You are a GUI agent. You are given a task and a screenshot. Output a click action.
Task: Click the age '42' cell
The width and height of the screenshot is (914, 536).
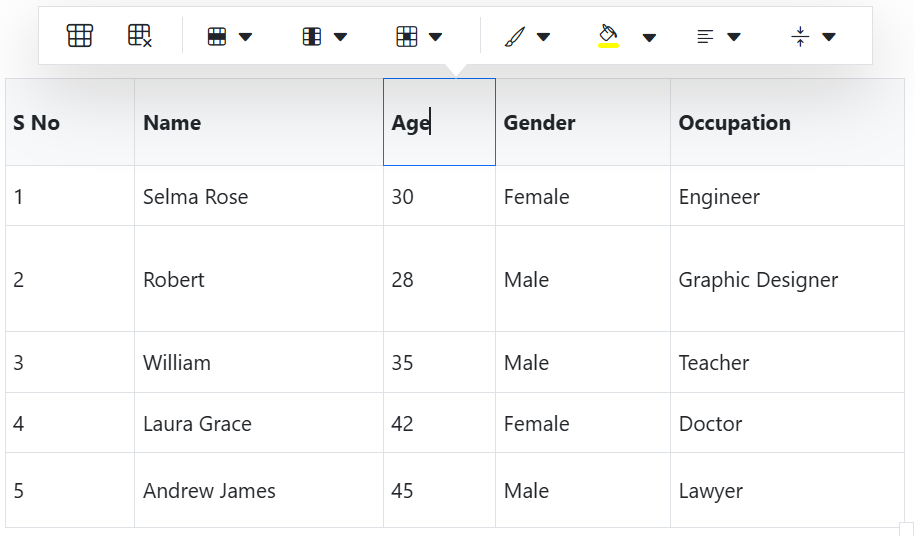[x=440, y=423]
